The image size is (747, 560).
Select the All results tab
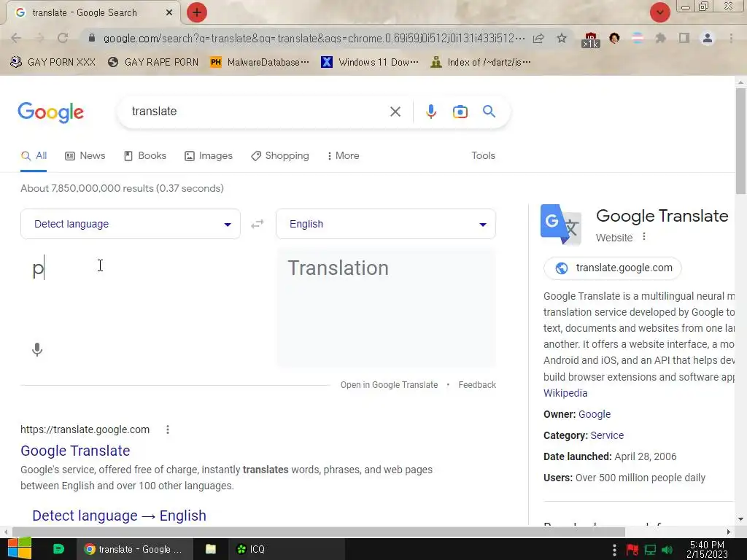coord(34,156)
